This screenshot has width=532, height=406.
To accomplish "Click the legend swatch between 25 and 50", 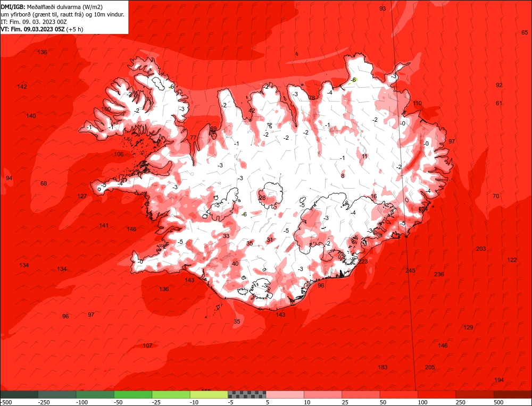I will (361, 394).
